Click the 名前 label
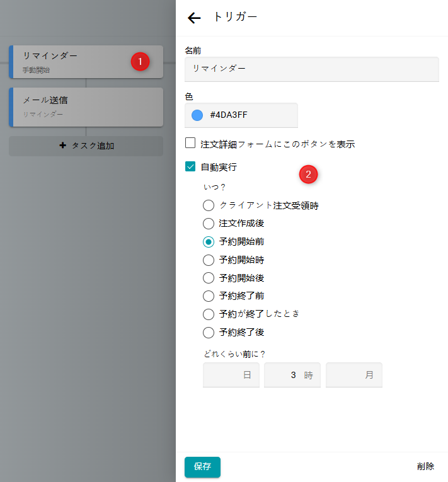This screenshot has width=448, height=482. point(193,51)
